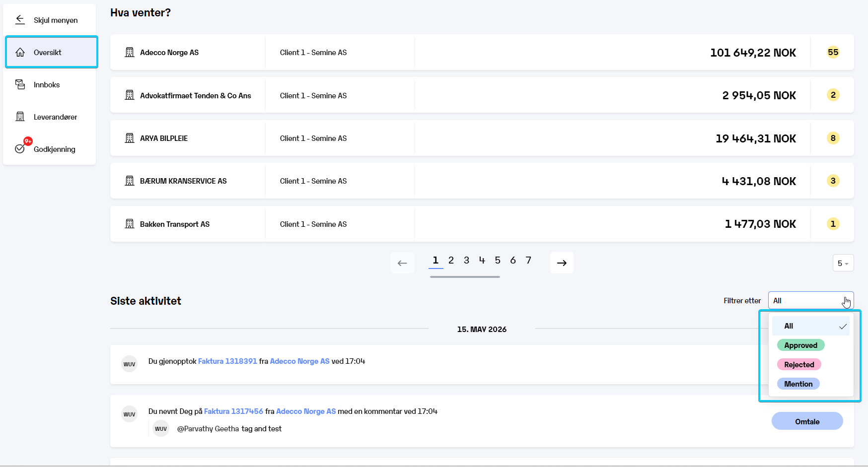Open the Bakken Transport AS row
This screenshot has height=467, width=868.
(482, 224)
